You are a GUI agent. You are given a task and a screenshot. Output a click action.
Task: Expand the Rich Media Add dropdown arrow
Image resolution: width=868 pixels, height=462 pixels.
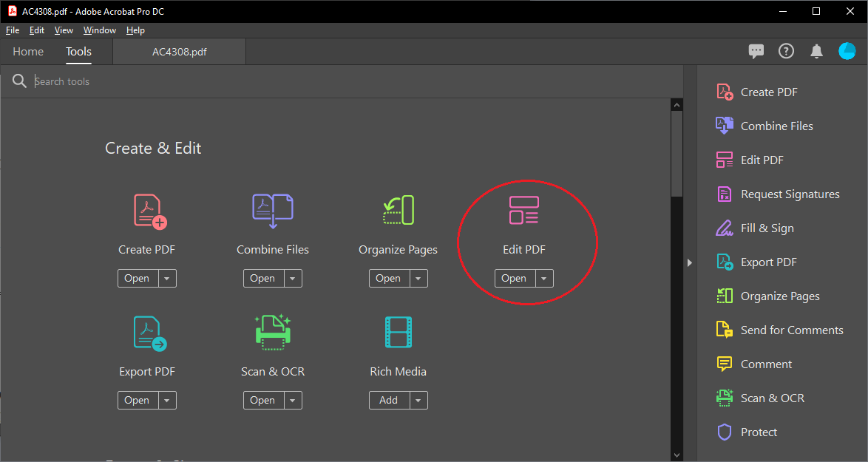[x=418, y=401]
